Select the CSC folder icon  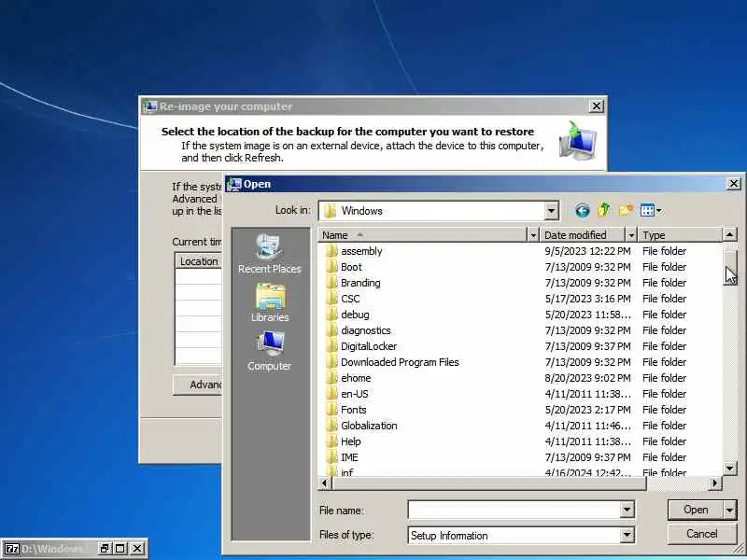tap(331, 299)
